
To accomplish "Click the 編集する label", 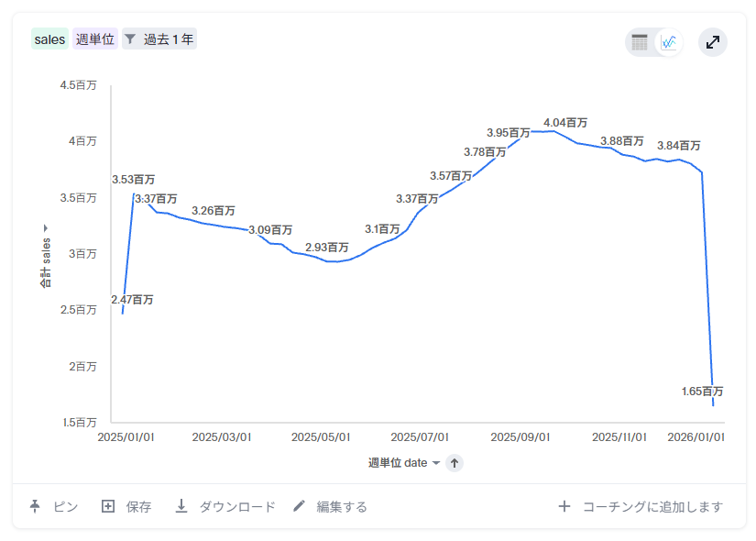I will [x=342, y=506].
